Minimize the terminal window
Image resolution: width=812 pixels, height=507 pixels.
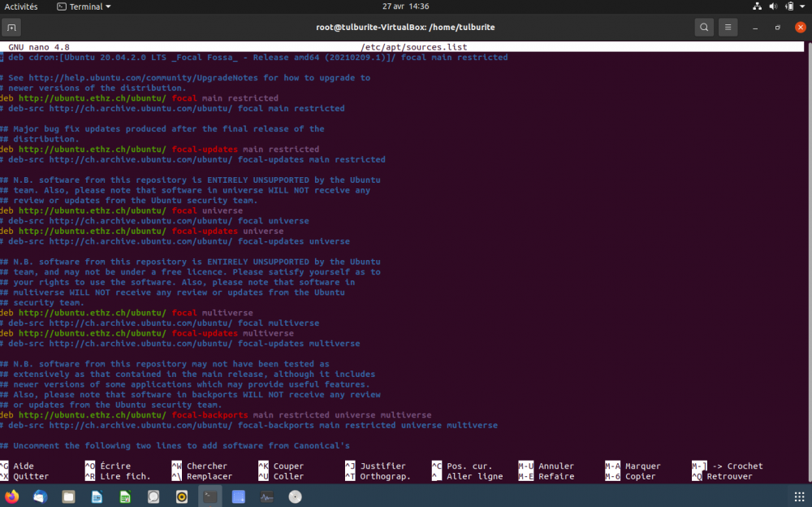point(755,28)
